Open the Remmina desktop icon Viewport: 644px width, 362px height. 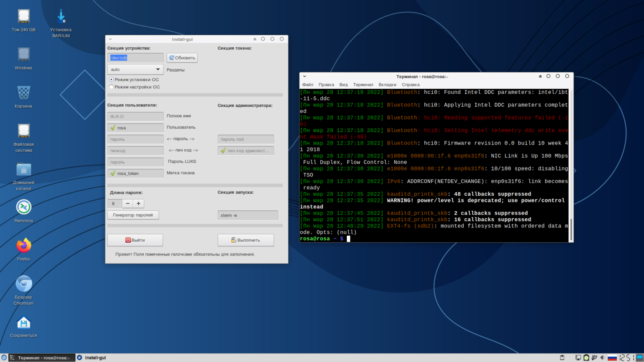23,207
